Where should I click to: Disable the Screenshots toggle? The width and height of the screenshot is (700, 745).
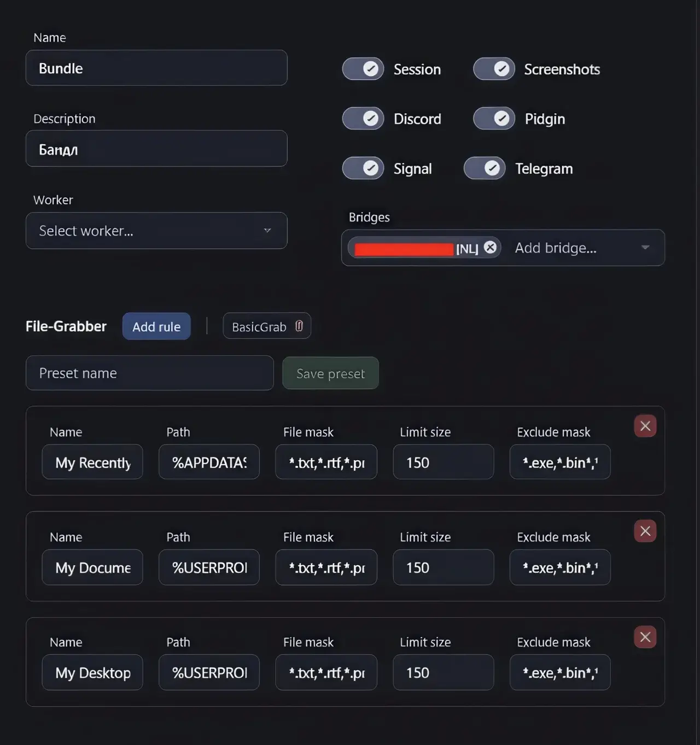coord(494,69)
